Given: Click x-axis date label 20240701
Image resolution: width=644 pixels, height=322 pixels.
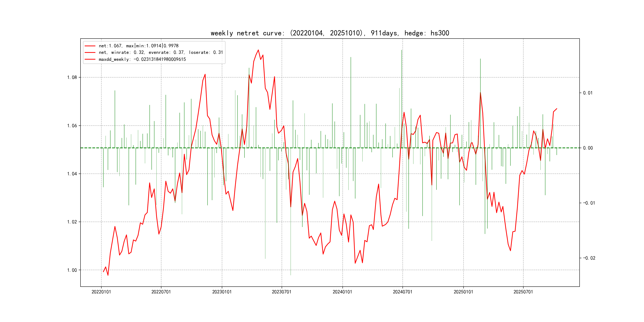Looking at the screenshot, I should (402, 292).
